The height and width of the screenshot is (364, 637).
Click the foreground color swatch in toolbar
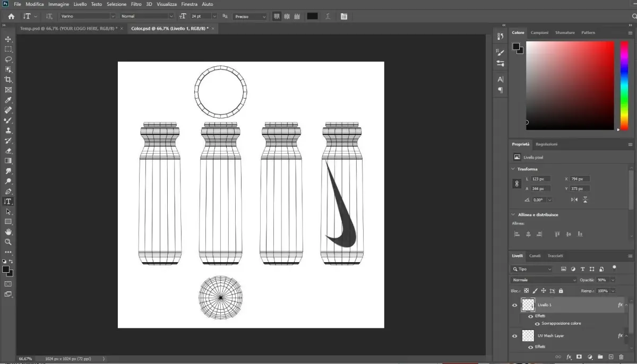(6, 270)
